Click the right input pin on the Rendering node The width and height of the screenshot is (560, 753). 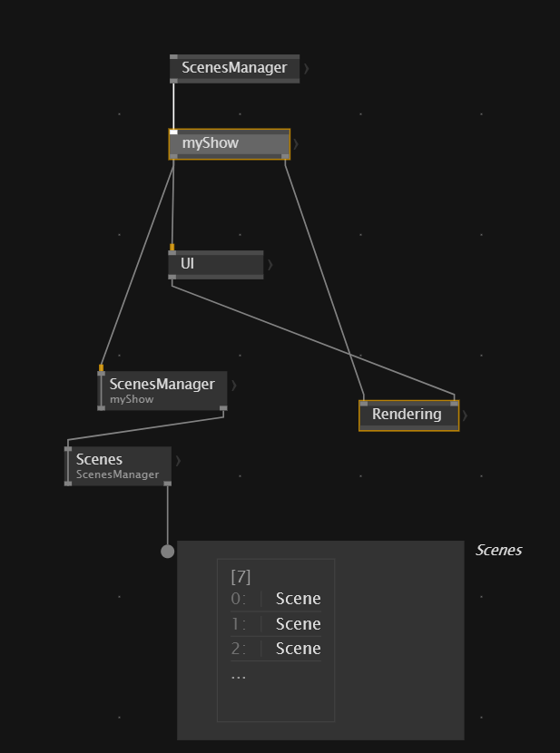(x=454, y=402)
